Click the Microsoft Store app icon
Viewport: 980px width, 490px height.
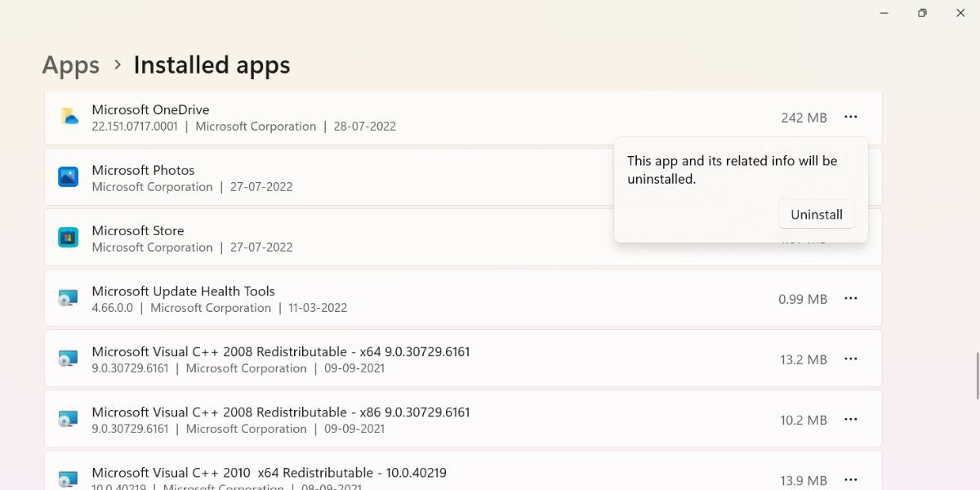click(x=68, y=237)
